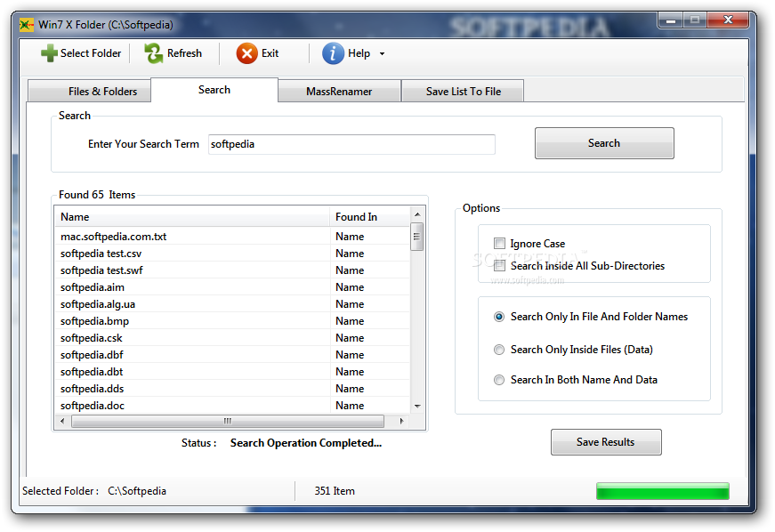775x532 pixels.
Task: Enable Search Inside All Sub-Directories checkbox
Action: pyautogui.click(x=500, y=266)
